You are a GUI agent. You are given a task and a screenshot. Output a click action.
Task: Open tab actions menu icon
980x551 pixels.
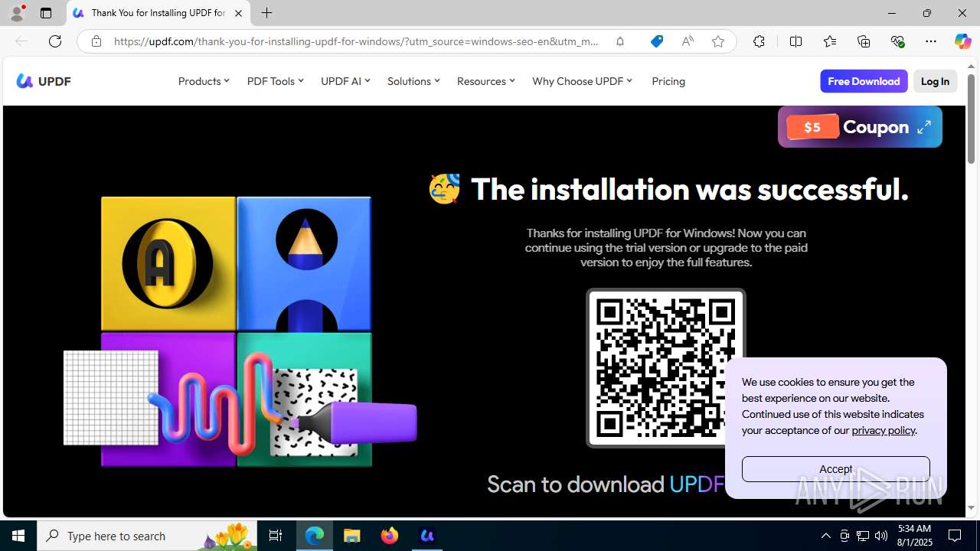[x=46, y=13]
